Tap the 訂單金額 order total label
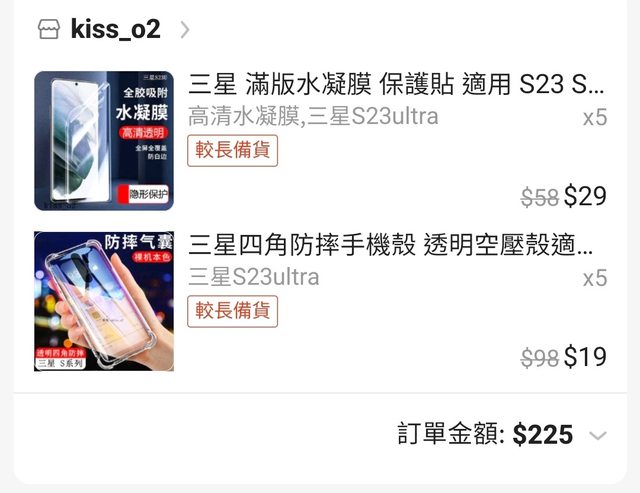The image size is (640, 493). click(452, 434)
